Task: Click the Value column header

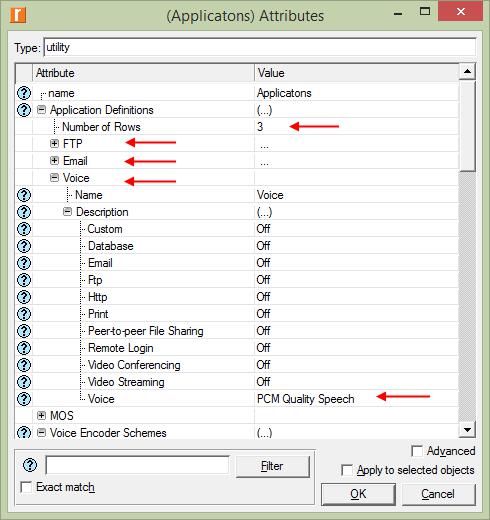Action: [x=357, y=73]
